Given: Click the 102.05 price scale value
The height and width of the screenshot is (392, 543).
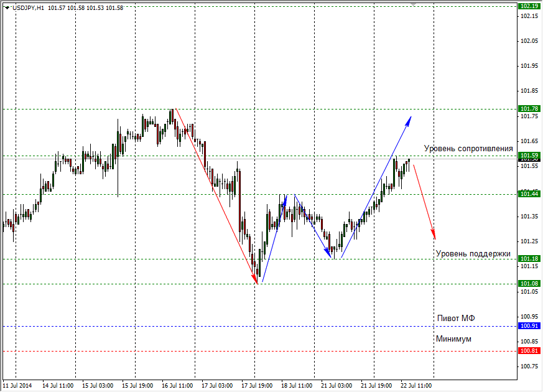Looking at the screenshot, I should click(x=529, y=41).
